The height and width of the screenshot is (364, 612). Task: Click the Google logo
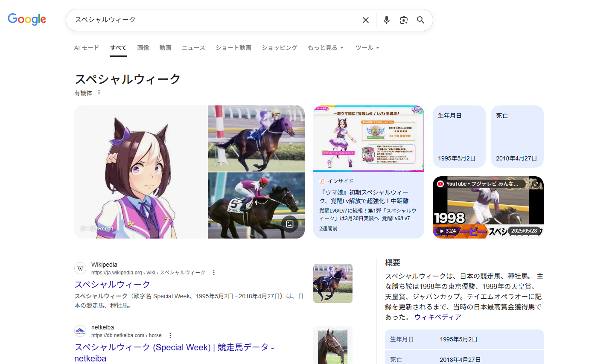(27, 19)
